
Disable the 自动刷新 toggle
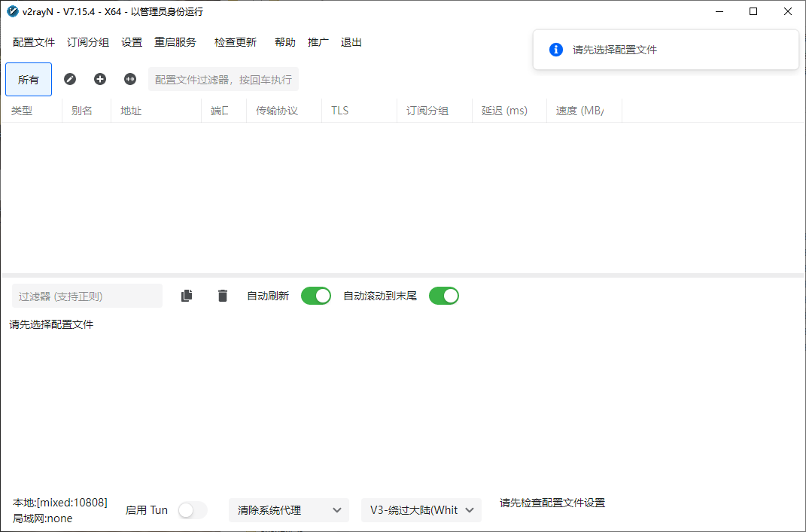coord(316,296)
